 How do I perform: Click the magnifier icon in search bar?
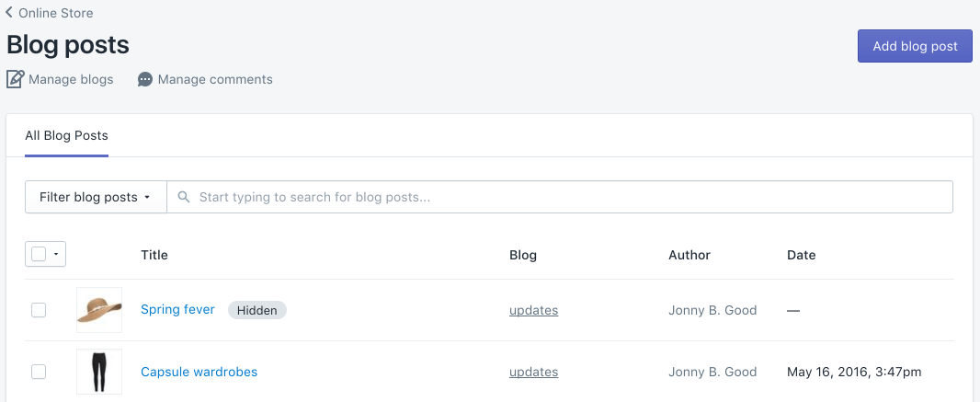(184, 197)
